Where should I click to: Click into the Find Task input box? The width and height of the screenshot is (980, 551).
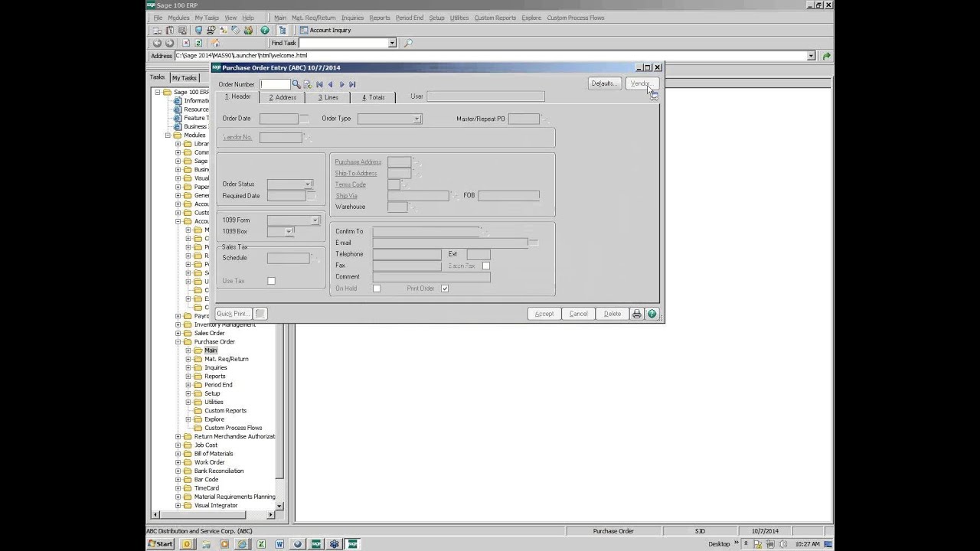(343, 44)
